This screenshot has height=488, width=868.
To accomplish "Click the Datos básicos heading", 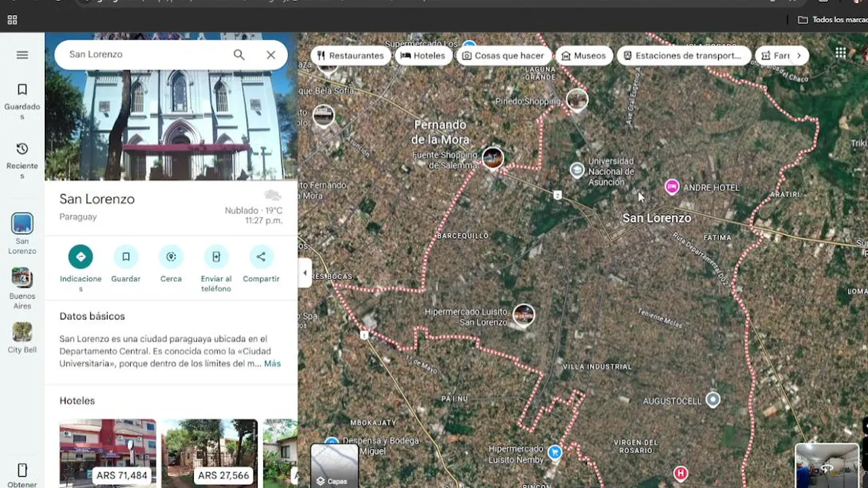I will (92, 316).
